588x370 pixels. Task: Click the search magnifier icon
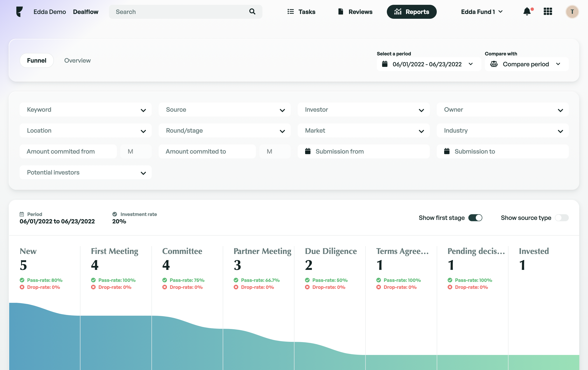(x=252, y=12)
